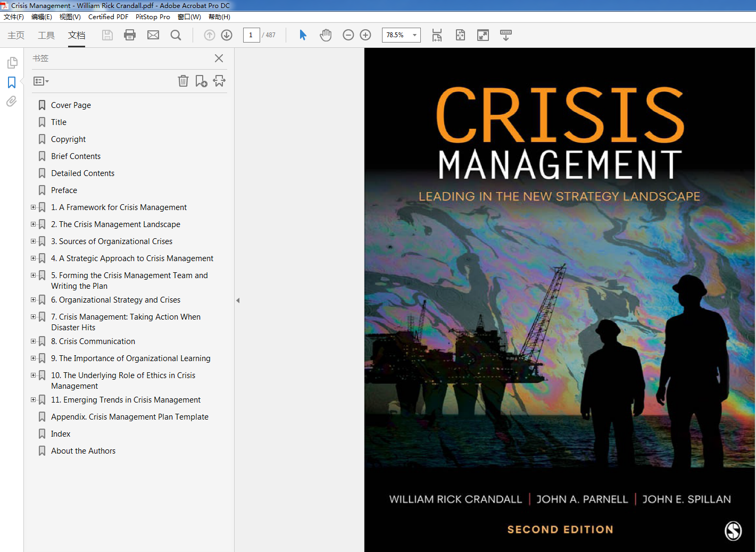Jump to Index bookmark
Screen dimensions: 756x552
click(61, 434)
